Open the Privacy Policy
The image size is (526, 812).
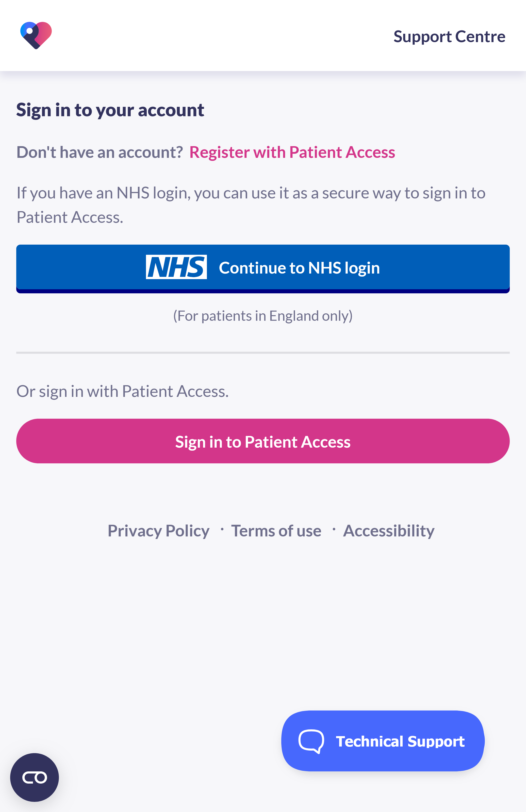[158, 530]
